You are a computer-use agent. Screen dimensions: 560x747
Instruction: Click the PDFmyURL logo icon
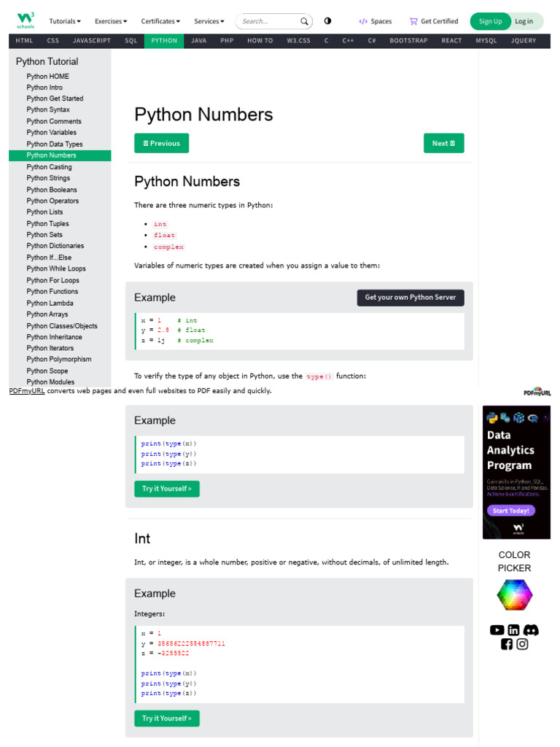537,392
